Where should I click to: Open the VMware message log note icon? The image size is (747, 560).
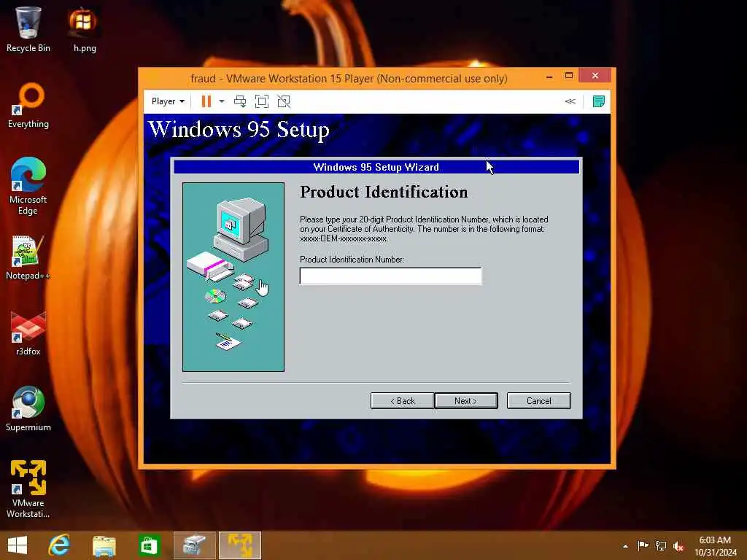pyautogui.click(x=598, y=101)
